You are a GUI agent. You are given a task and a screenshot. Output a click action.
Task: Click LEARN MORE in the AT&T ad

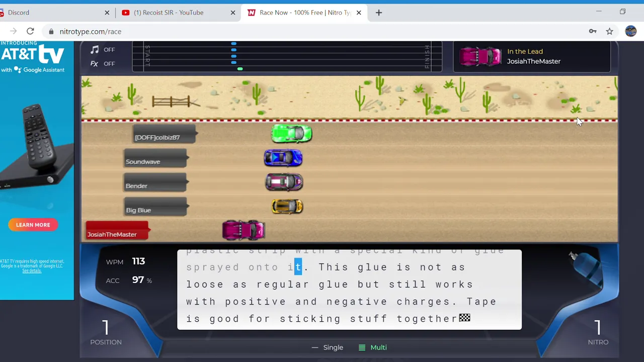(x=33, y=225)
